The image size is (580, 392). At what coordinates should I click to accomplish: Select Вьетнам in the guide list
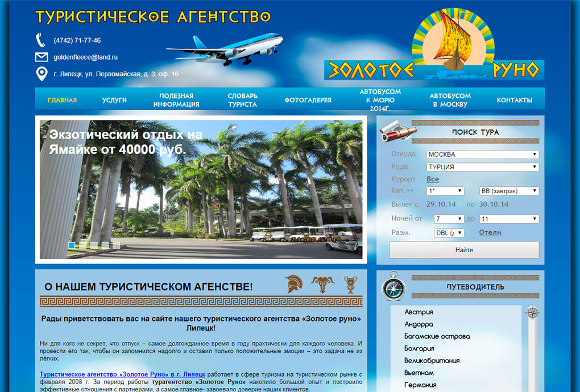pyautogui.click(x=419, y=373)
